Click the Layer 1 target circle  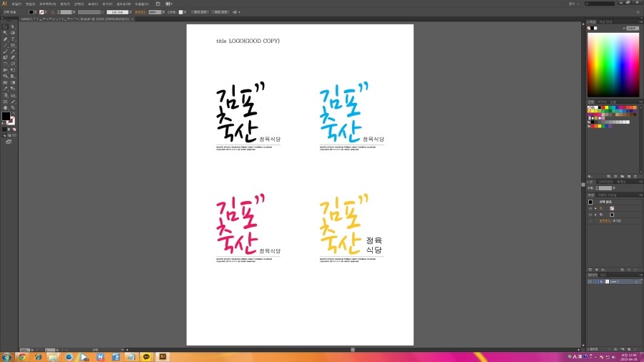pyautogui.click(x=636, y=282)
